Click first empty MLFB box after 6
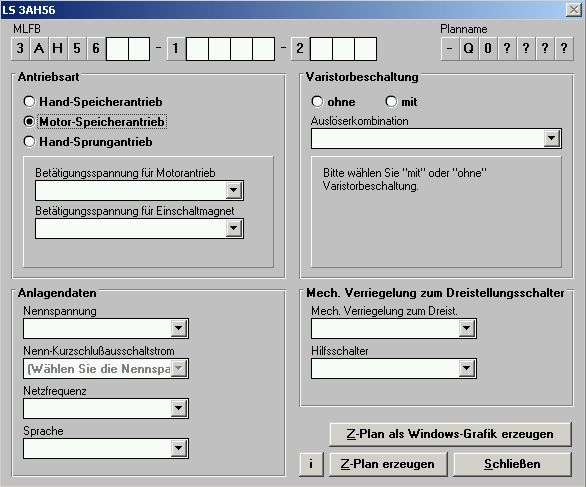This screenshot has width=586, height=487. 117,49
